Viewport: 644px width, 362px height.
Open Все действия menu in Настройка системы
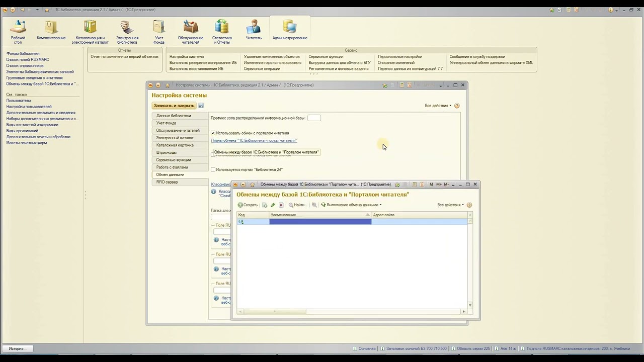point(438,106)
